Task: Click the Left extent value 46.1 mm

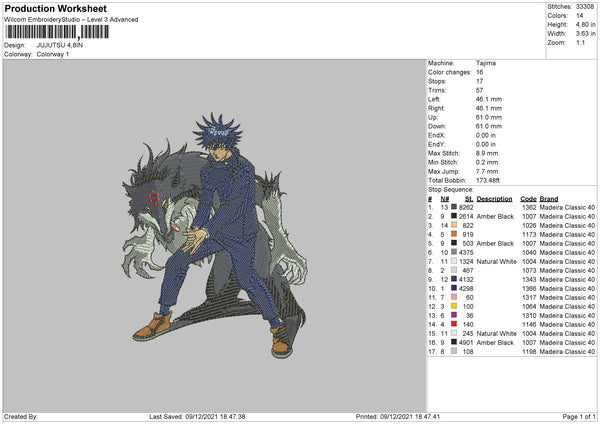Action: click(489, 99)
